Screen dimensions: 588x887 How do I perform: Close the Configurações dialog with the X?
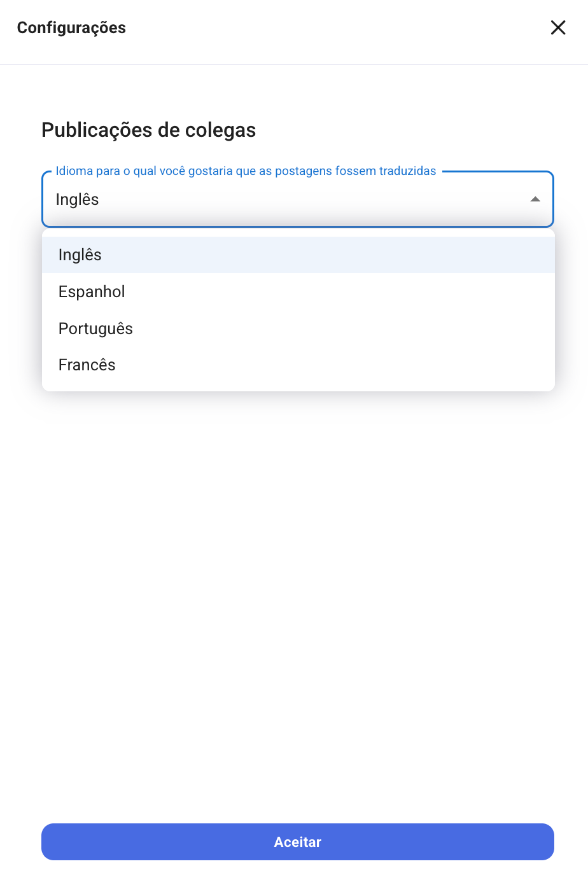click(558, 27)
